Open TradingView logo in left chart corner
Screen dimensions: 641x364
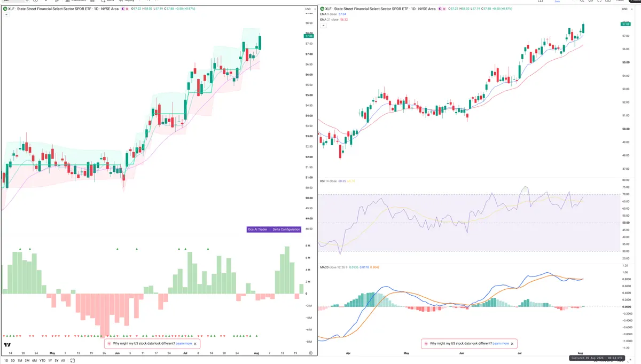pyautogui.click(x=7, y=345)
